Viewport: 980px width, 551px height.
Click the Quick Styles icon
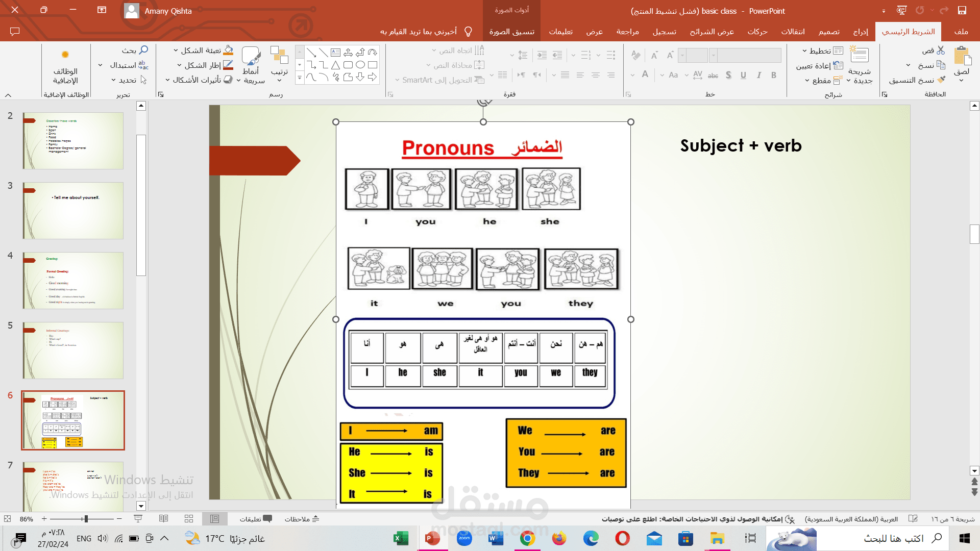pos(251,56)
